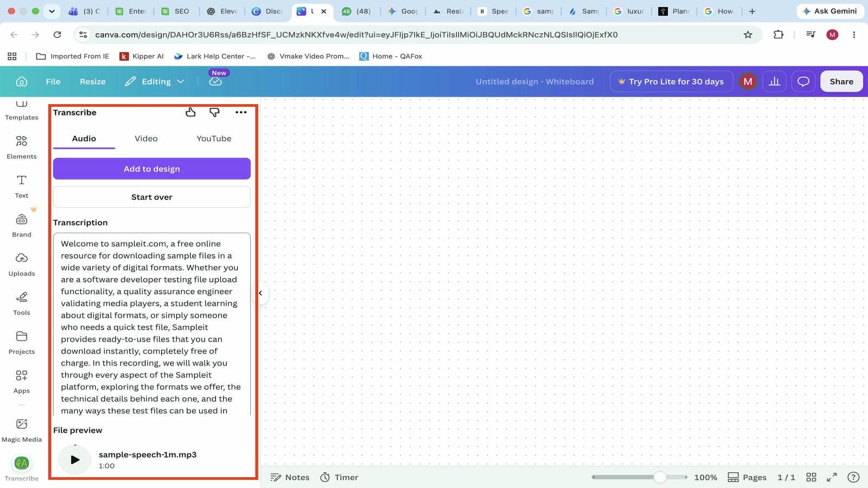Open the File menu
Viewport: 868px width, 488px height.
pos(53,81)
